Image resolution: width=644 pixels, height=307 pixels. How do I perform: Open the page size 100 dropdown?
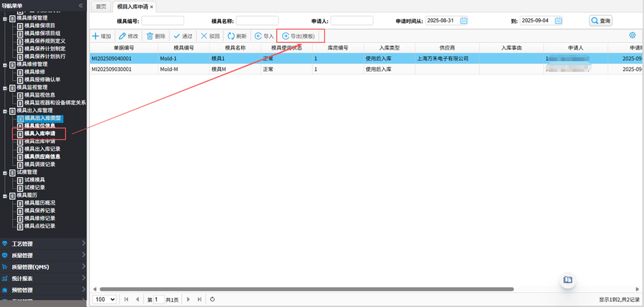pyautogui.click(x=105, y=300)
